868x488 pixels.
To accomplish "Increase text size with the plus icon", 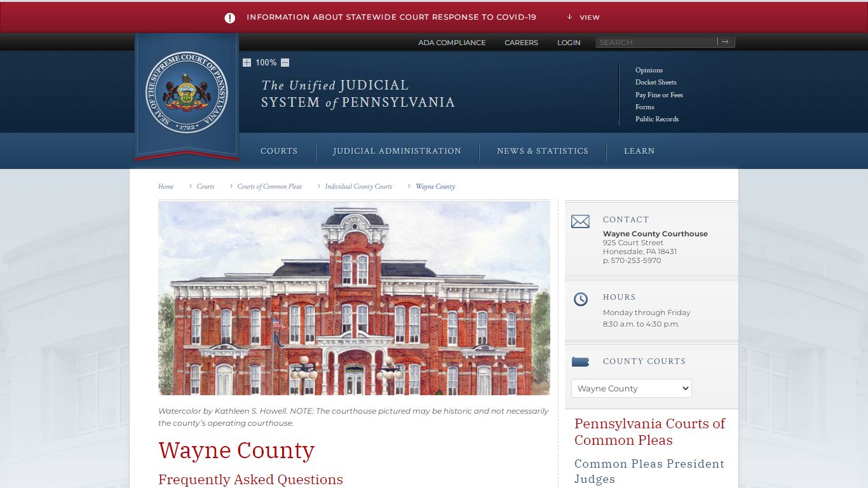I will (247, 62).
